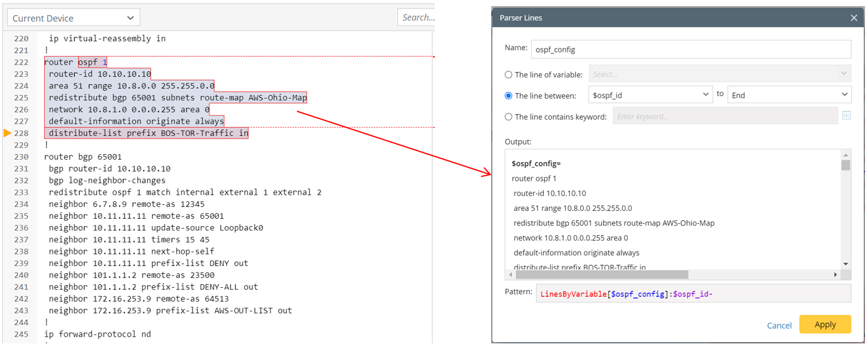Click the Pattern field with LinesByVariable
This screenshot has width=868, height=347.
(x=693, y=294)
